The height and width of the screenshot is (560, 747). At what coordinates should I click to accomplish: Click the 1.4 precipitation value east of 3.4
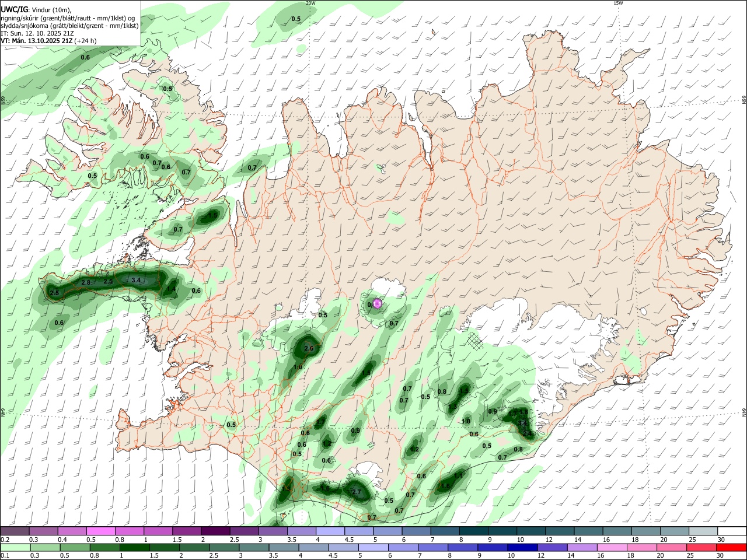[172, 289]
